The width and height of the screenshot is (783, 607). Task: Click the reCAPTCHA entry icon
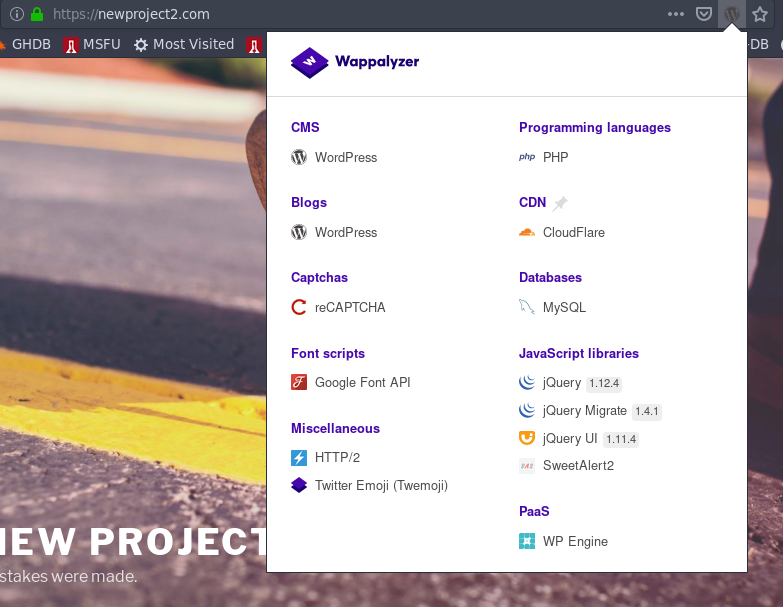point(299,307)
